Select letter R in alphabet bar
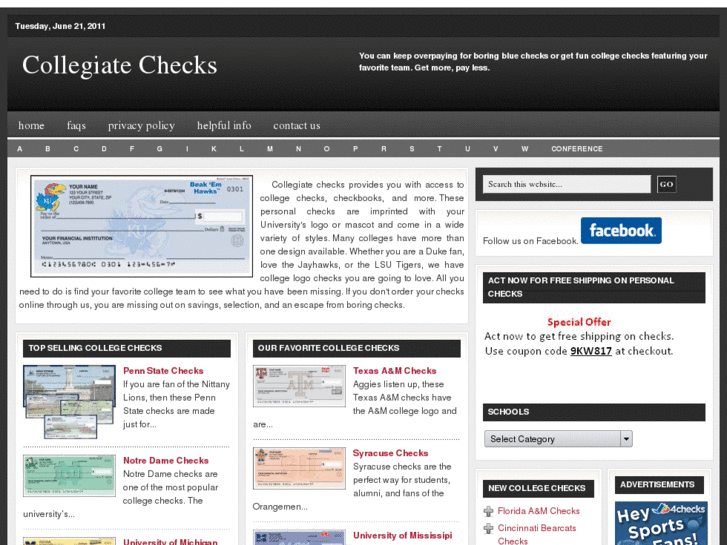Image resolution: width=727 pixels, height=545 pixels. point(383,149)
